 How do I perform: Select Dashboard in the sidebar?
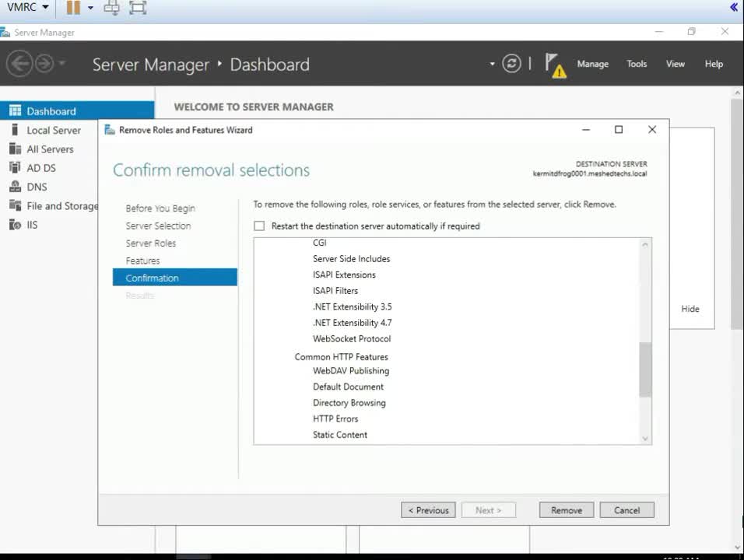(x=77, y=111)
